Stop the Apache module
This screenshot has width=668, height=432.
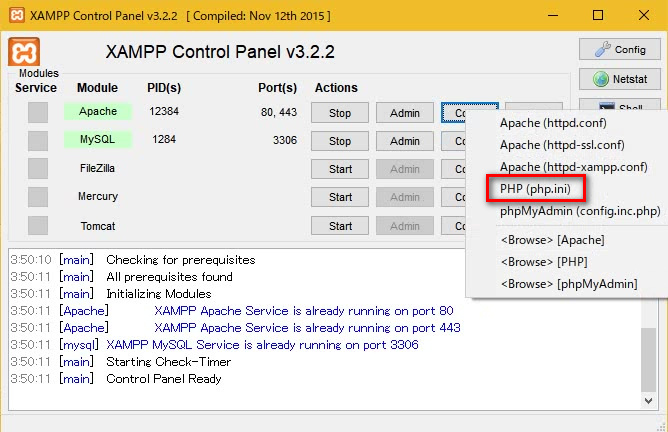pos(340,113)
